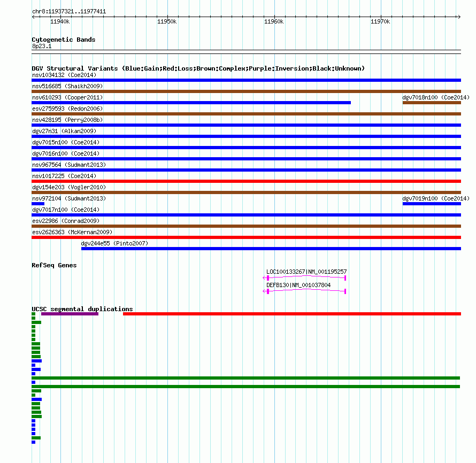The width and height of the screenshot is (476, 463).
Task: Click the brown bar under dgv7018n100
Action: [432, 103]
